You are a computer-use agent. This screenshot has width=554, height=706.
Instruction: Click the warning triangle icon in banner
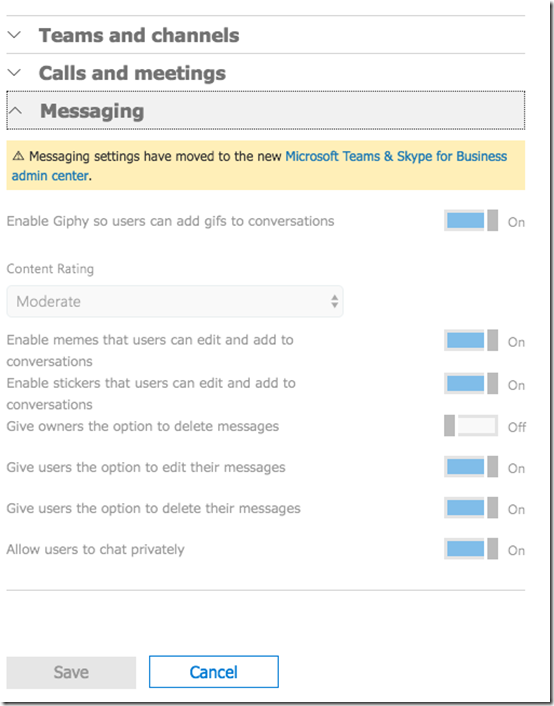(x=18, y=156)
